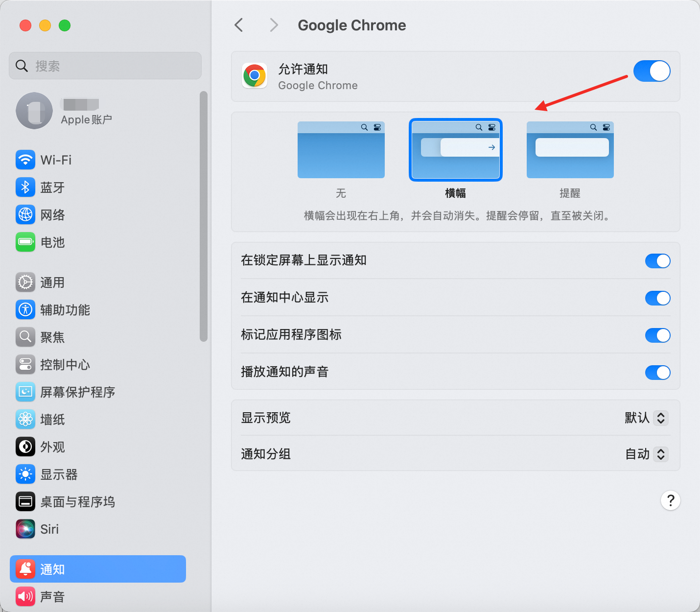Viewport: 700px width, 612px height.
Task: Go back with the left chevron button
Action: pos(239,25)
